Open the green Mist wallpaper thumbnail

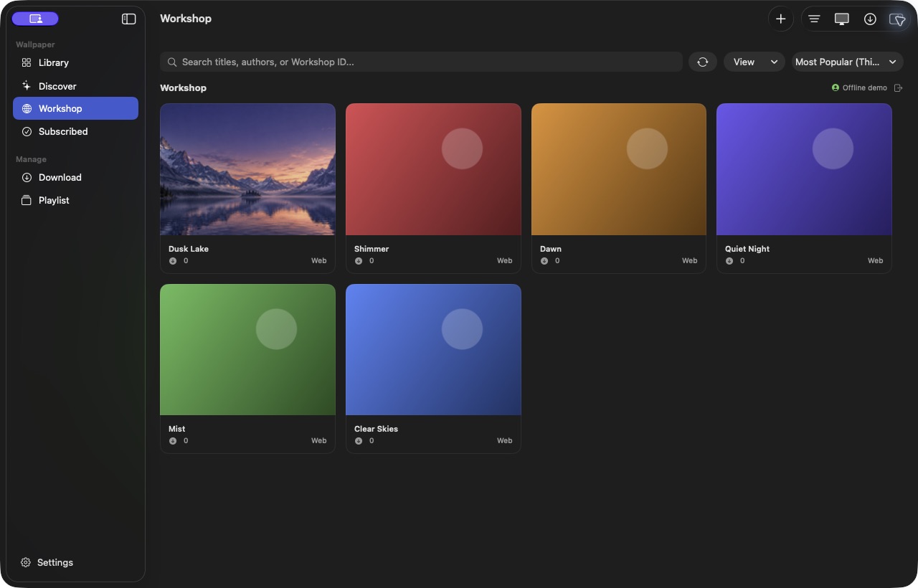[247, 349]
